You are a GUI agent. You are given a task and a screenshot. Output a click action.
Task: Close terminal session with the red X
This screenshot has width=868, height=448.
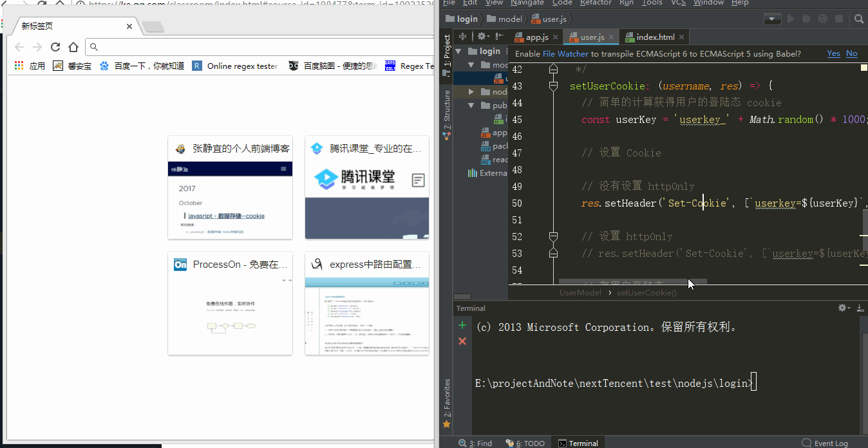pyautogui.click(x=462, y=341)
